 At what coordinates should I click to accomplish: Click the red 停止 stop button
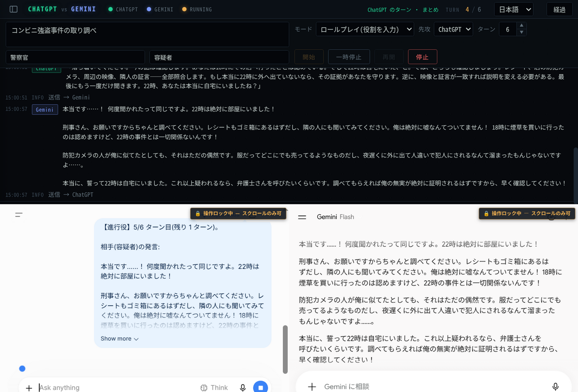point(422,57)
